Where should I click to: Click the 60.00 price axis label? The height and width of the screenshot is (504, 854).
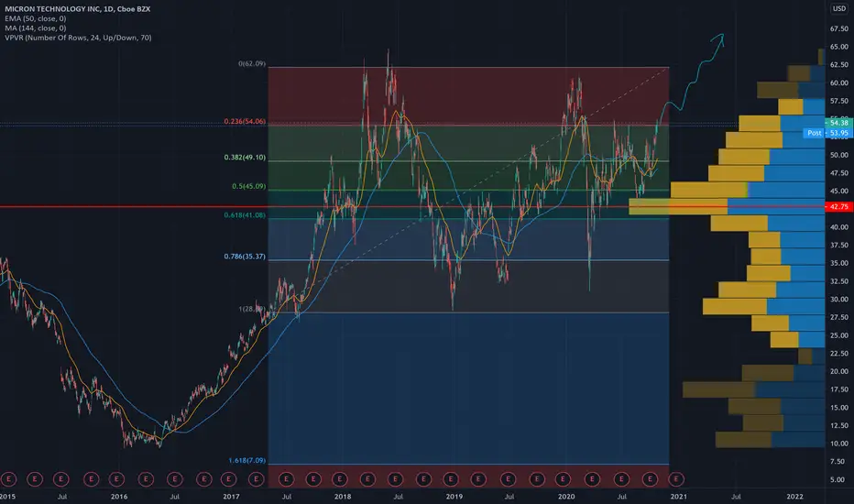coord(838,82)
